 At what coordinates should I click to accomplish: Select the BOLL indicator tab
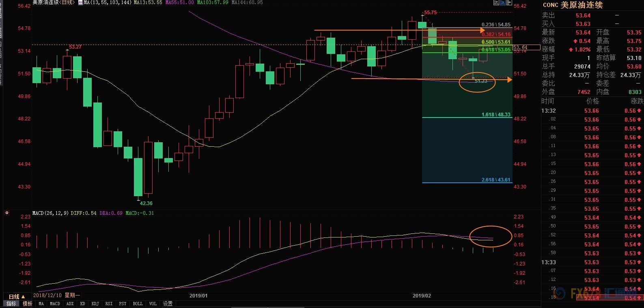(x=138, y=304)
